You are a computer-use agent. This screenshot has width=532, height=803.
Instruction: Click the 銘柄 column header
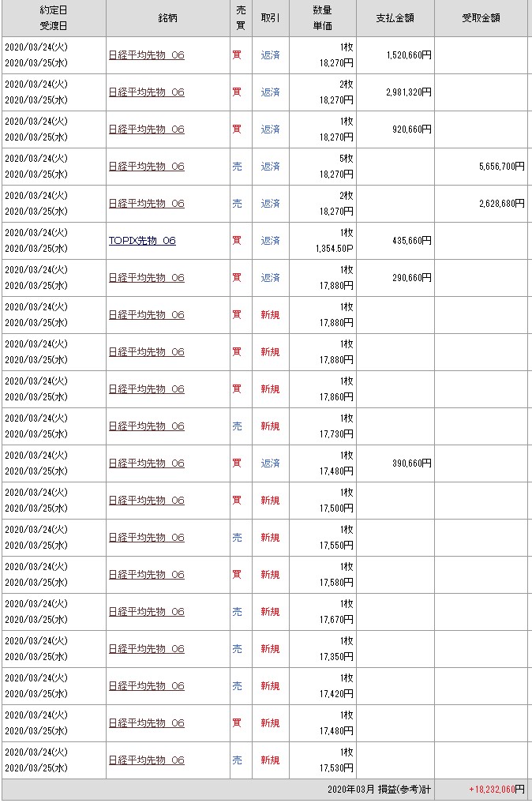[x=167, y=17]
